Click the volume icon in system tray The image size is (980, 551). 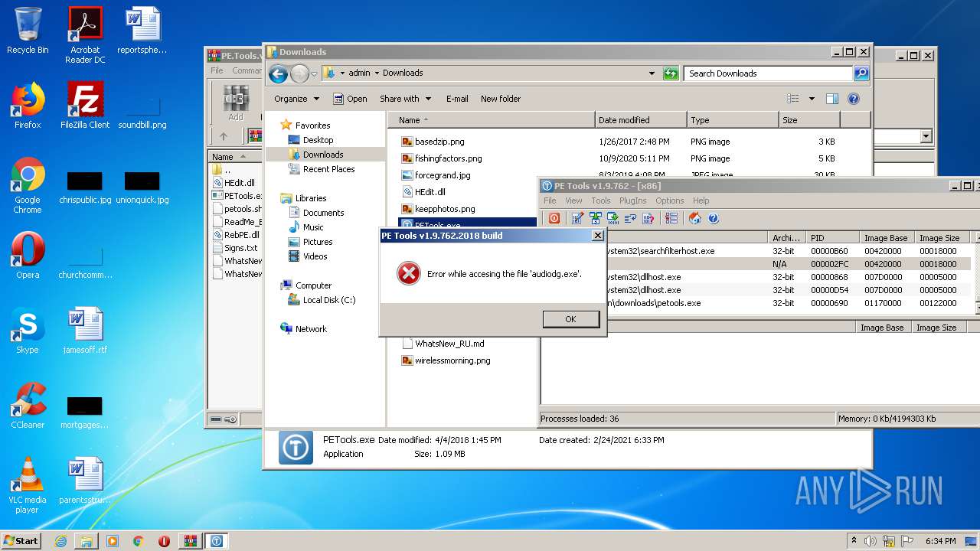coord(871,541)
